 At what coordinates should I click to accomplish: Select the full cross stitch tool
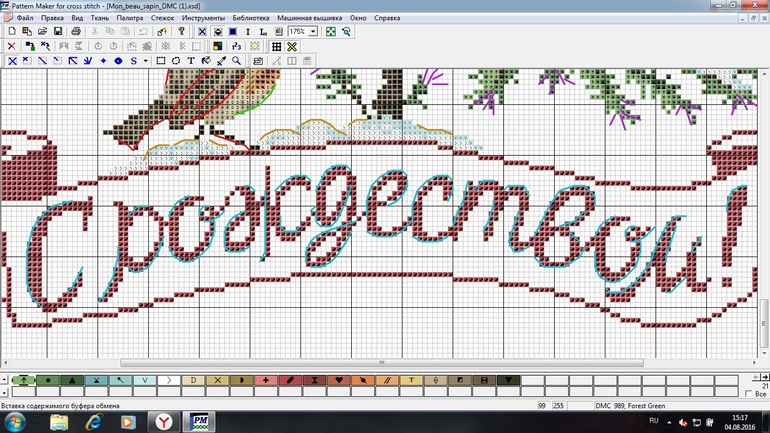tap(12, 61)
